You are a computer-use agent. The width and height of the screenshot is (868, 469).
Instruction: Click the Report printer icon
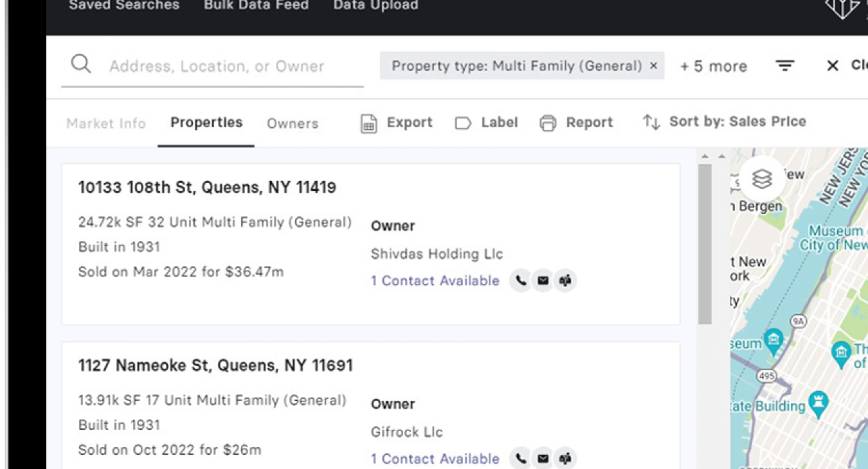click(x=548, y=123)
